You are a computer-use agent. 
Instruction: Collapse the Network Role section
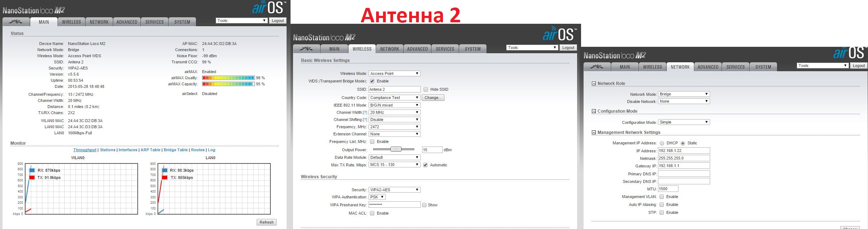pos(594,84)
